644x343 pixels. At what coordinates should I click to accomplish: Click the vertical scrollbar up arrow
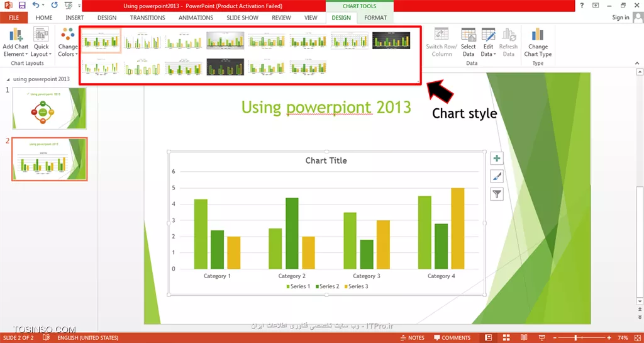[640, 72]
